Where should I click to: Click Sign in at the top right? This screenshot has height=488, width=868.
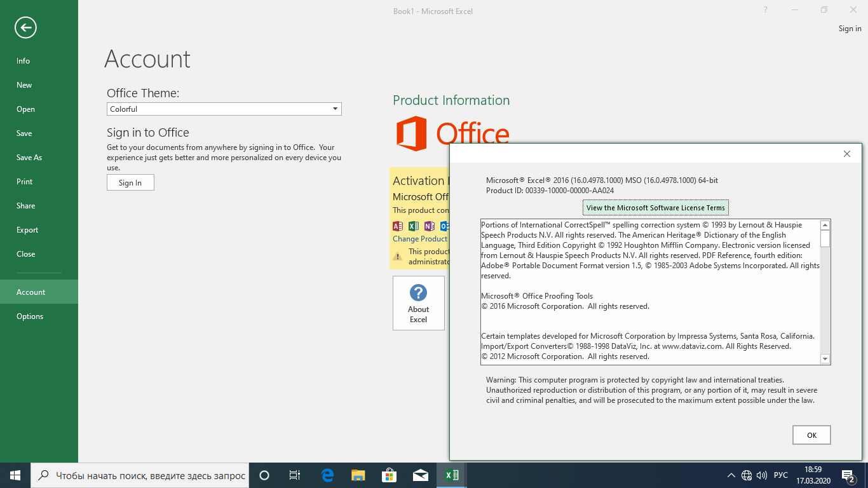click(x=850, y=29)
